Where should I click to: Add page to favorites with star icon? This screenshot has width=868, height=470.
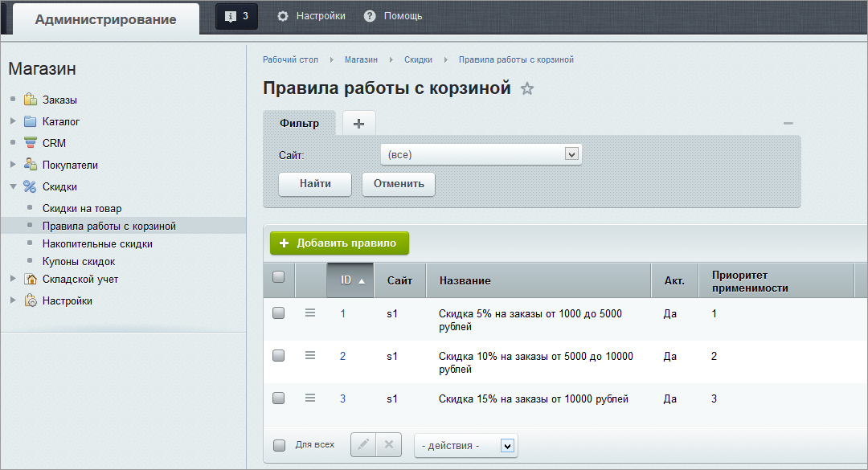527,88
